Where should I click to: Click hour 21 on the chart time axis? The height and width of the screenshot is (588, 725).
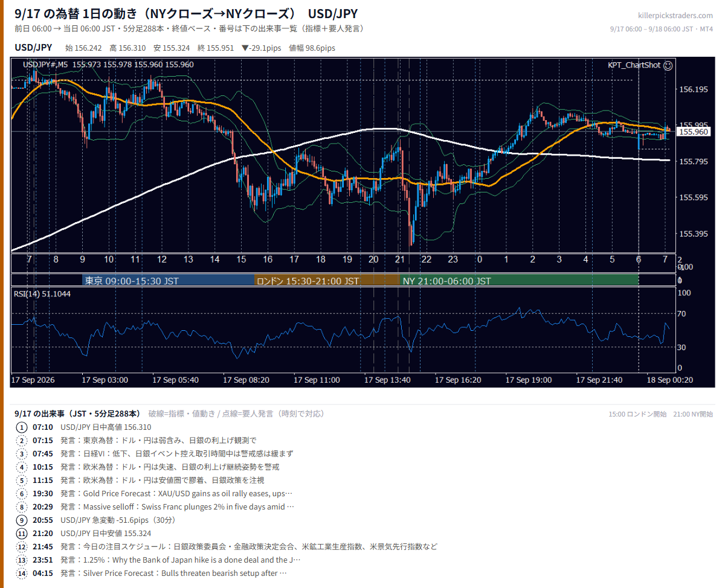click(399, 260)
